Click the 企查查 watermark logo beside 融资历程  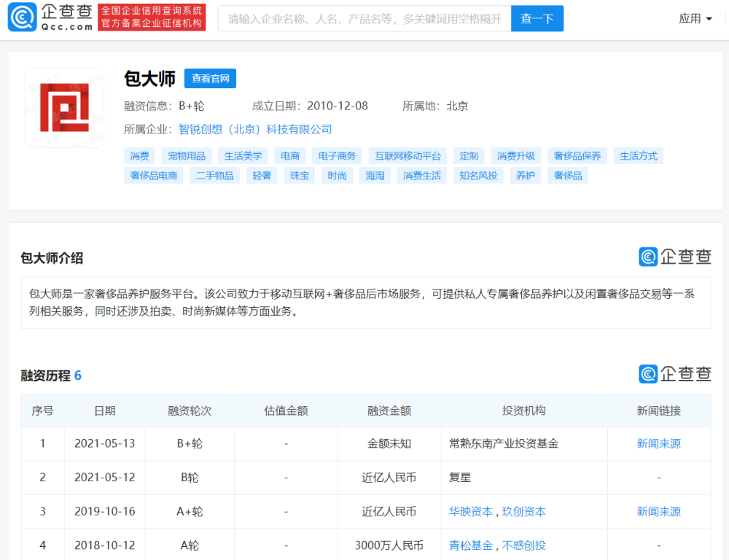click(x=674, y=374)
